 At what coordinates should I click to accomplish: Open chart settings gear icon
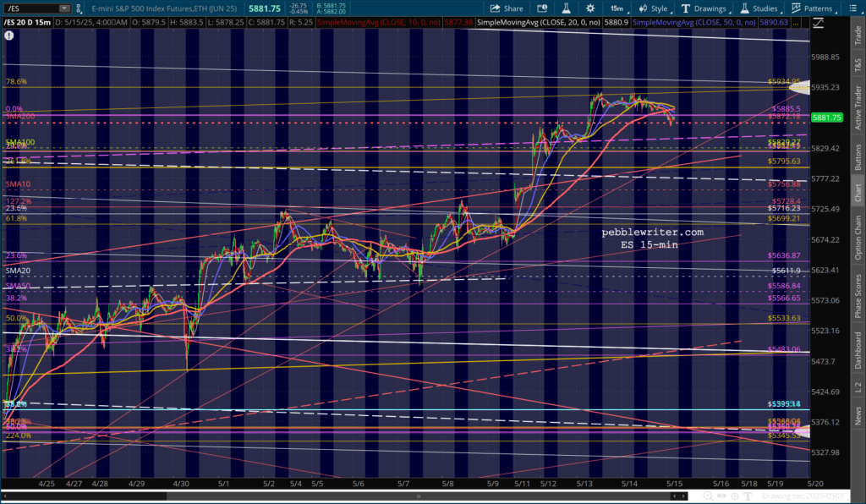590,8
